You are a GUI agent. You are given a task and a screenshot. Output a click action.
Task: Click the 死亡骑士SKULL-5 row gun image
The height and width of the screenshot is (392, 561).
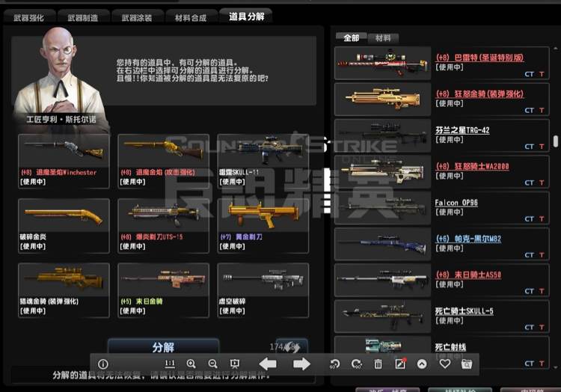382,316
